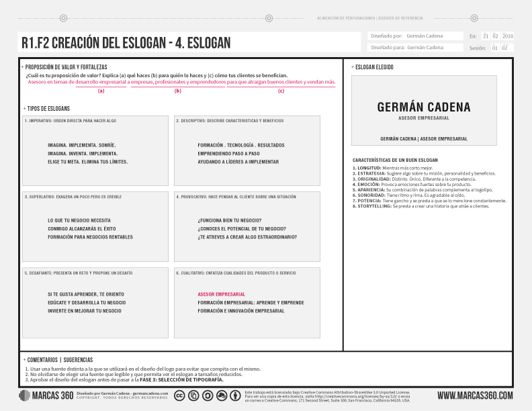
Task: Select '¿Te atreves a crear algo estraordinario?'
Action: (247, 237)
